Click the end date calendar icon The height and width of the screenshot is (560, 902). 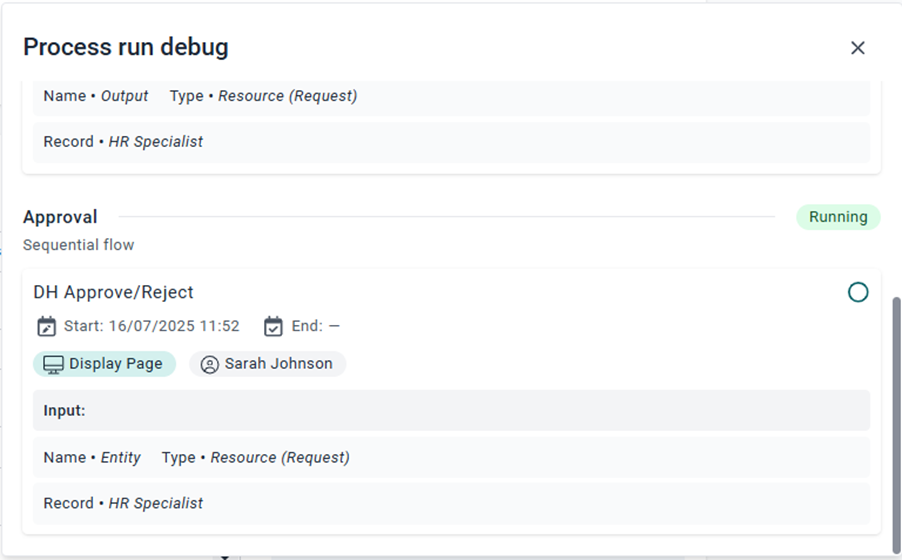point(273,326)
